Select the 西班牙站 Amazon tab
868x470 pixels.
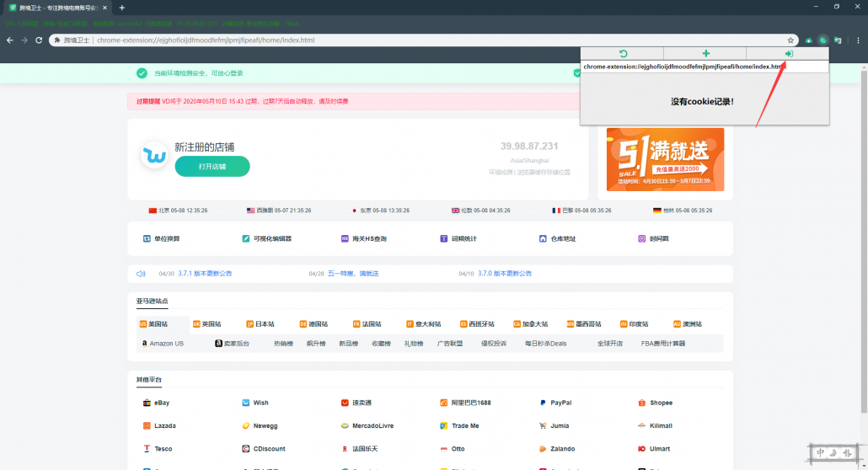point(477,323)
